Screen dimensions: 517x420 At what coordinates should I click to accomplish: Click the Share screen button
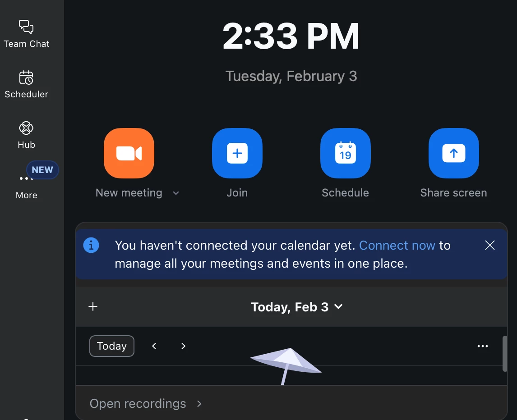pyautogui.click(x=454, y=153)
